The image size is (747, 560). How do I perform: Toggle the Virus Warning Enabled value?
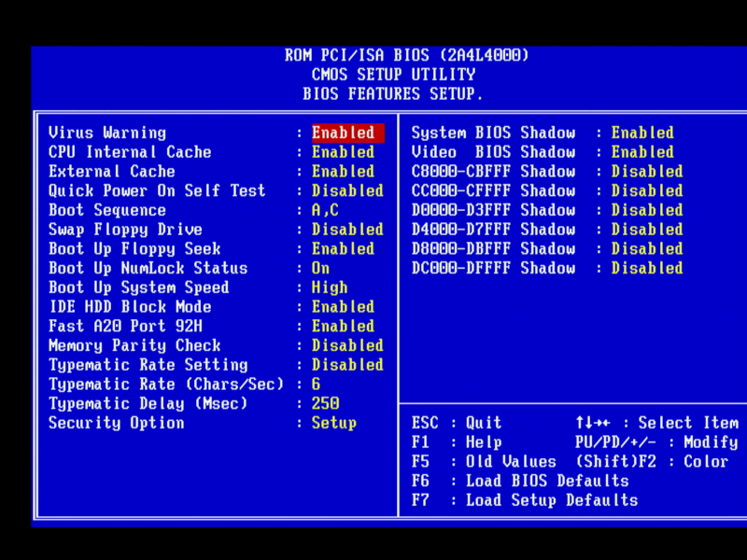346,133
